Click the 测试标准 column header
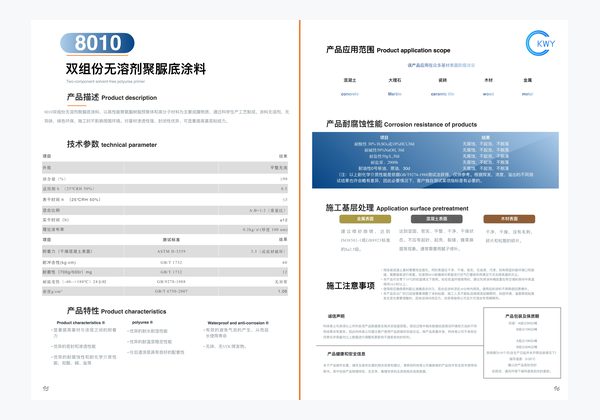 [171, 239]
